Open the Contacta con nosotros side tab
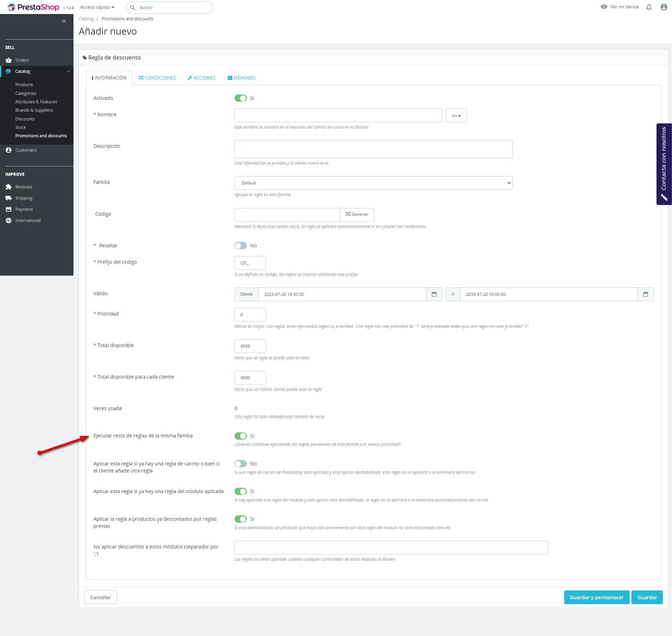This screenshot has height=636, width=672. coord(664,164)
